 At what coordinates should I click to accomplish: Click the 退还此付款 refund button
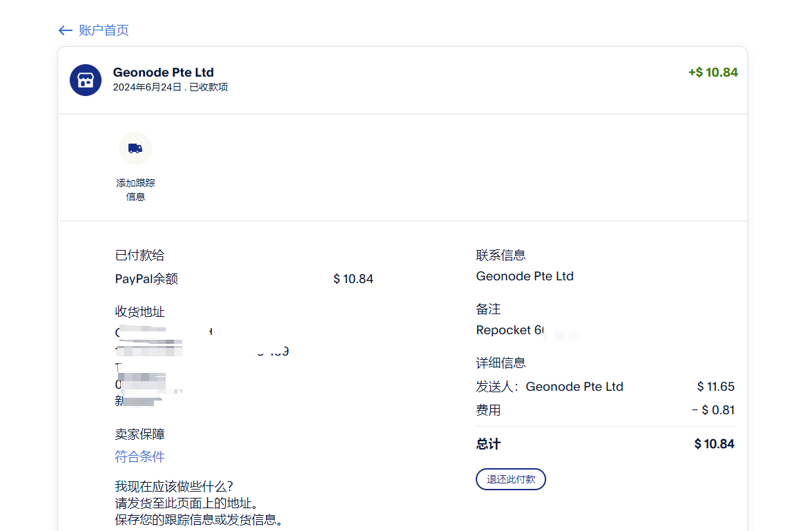click(510, 479)
